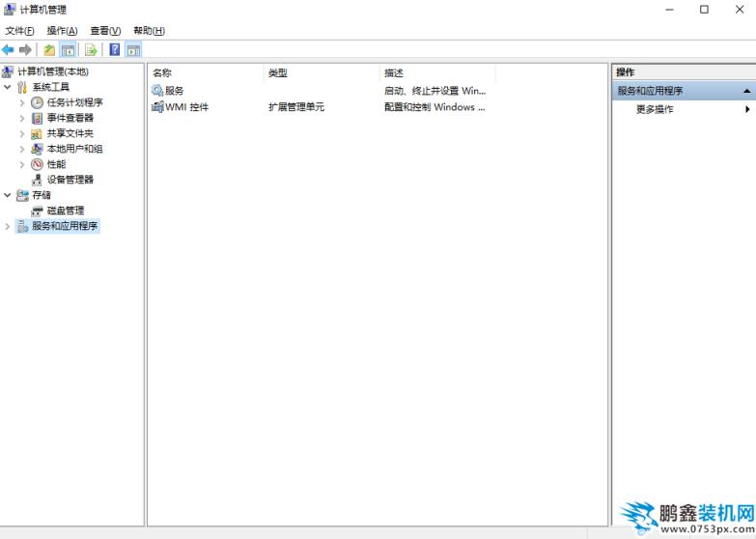Toggle the show/hide console tree icon

(68, 49)
